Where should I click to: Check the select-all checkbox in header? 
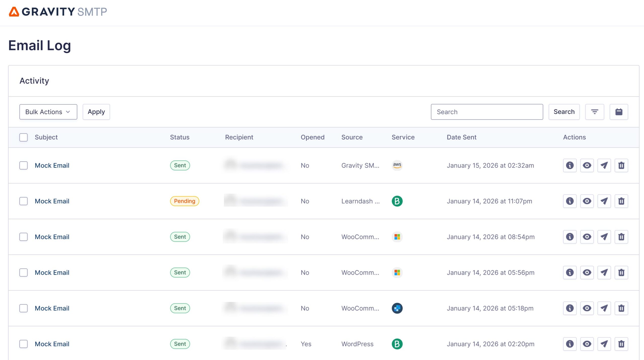tap(23, 137)
